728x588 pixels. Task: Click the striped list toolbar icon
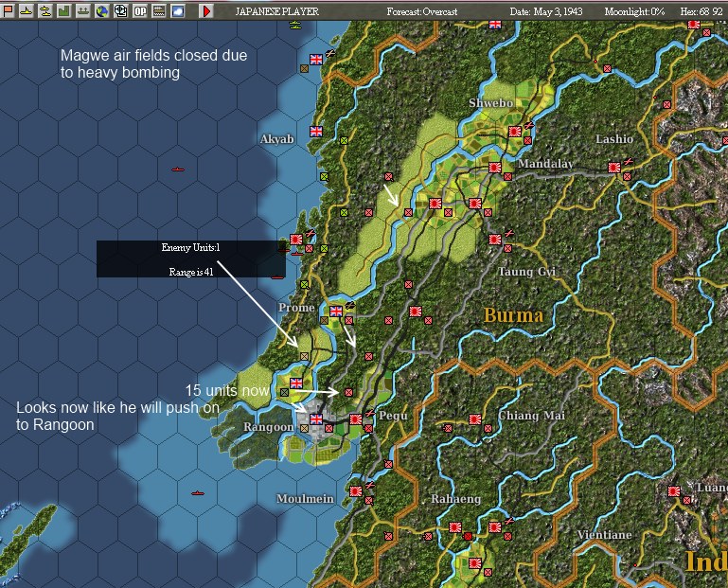(159, 10)
